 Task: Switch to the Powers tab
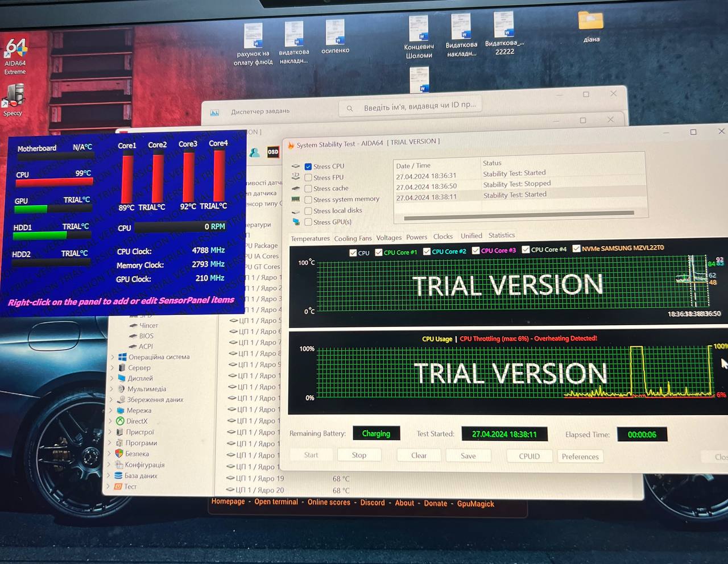(417, 237)
